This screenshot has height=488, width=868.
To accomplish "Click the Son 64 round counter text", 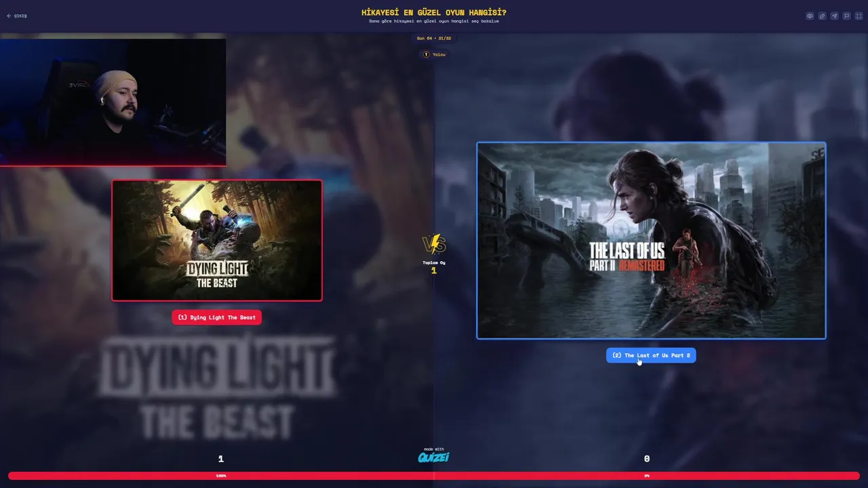I will (x=434, y=39).
